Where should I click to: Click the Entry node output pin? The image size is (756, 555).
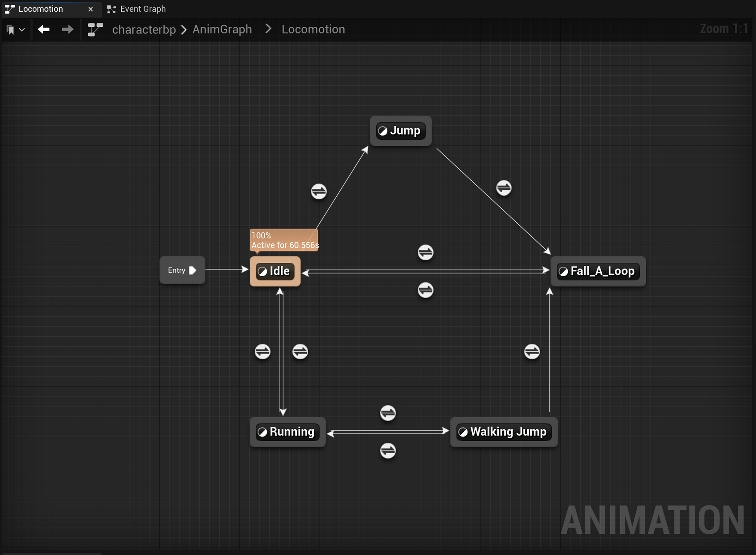point(193,270)
